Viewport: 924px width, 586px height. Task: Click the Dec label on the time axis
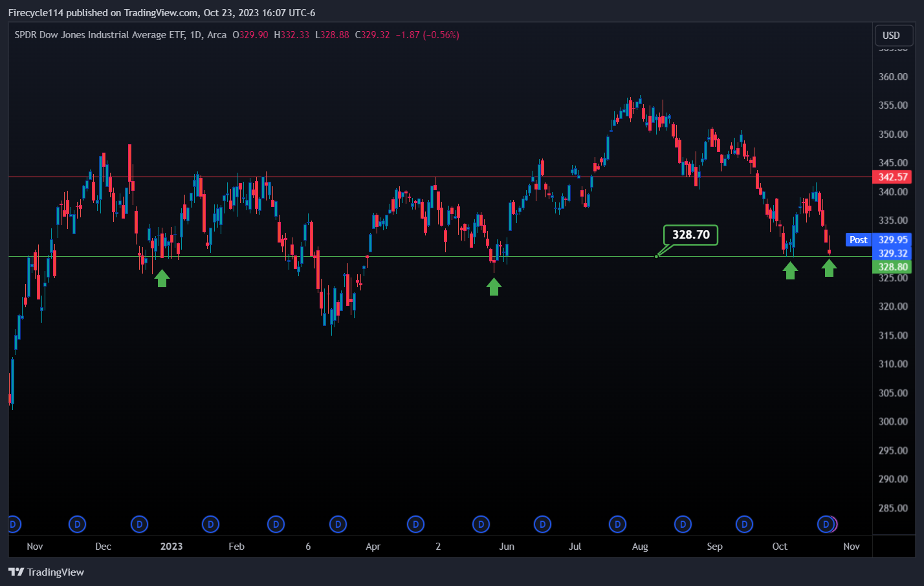tap(103, 547)
